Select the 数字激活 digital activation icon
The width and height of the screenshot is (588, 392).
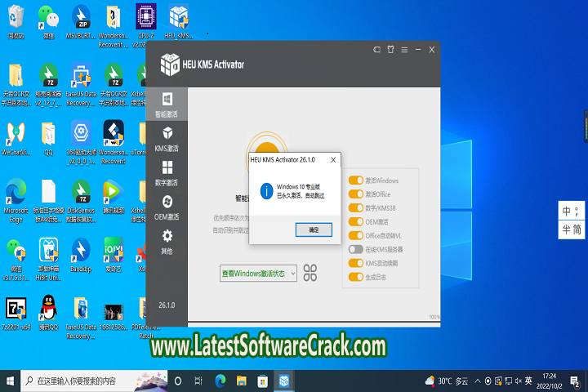pos(167,172)
